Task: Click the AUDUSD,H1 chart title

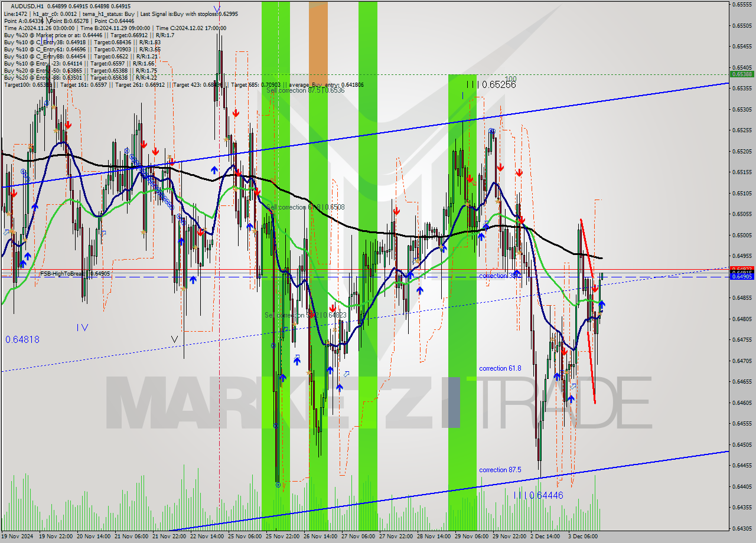Action: [x=27, y=6]
